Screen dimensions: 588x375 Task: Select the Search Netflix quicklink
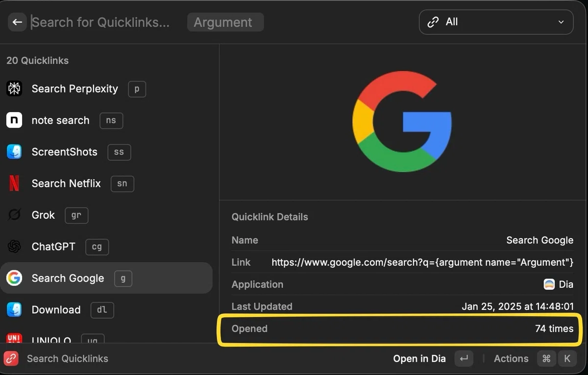coord(106,184)
